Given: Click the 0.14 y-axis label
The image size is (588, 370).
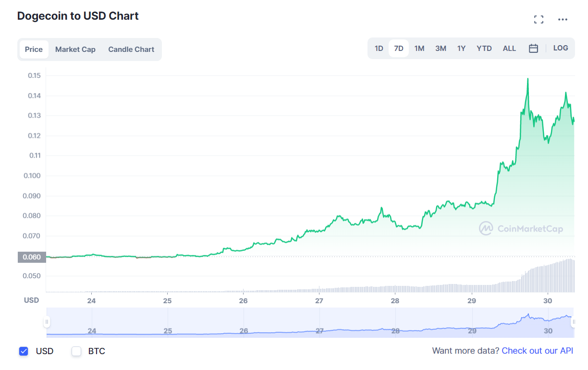Looking at the screenshot, I should click(x=34, y=96).
